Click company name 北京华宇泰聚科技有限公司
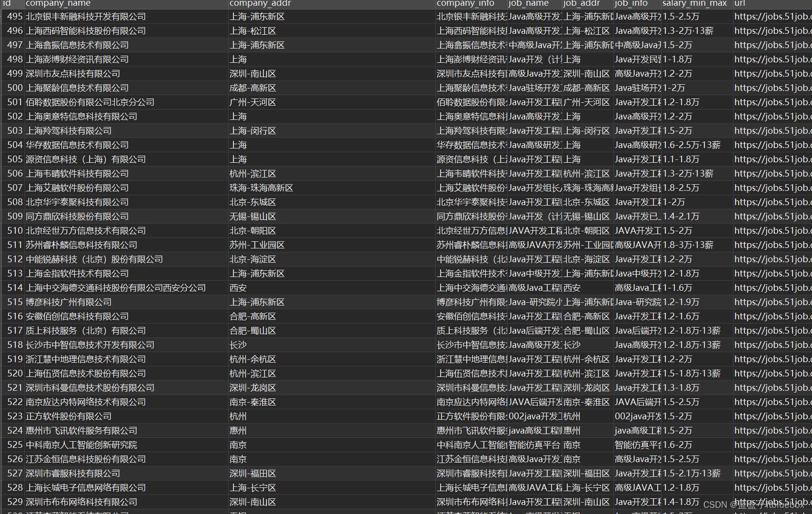 (77, 202)
